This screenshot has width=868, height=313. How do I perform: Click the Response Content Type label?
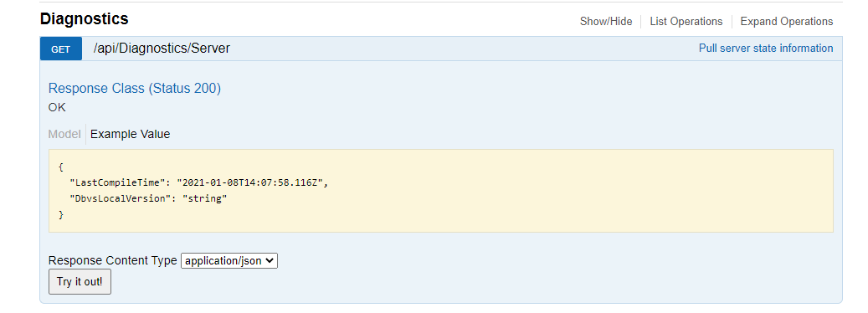click(113, 260)
